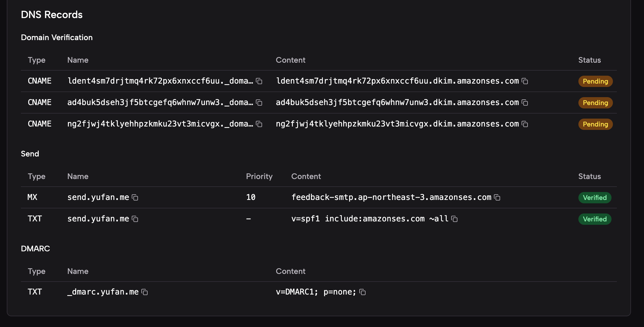
Task: Copy the ad4buk5dseh dkim.amazonses.com content
Action: (x=525, y=103)
